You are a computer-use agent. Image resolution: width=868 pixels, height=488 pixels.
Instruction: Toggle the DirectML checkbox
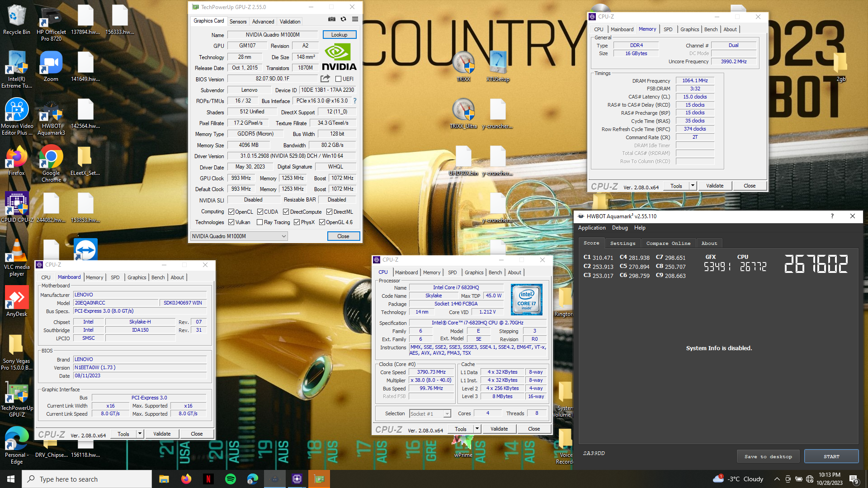pyautogui.click(x=329, y=211)
